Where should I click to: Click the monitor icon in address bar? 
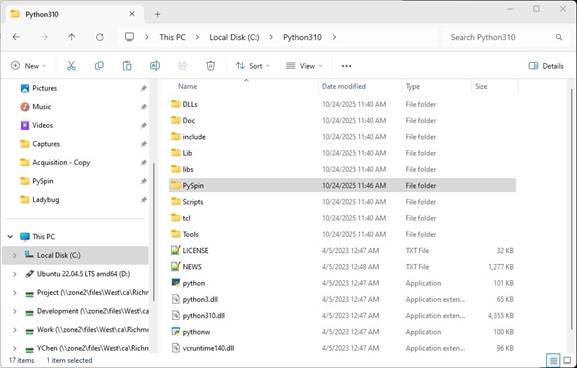[x=129, y=37]
